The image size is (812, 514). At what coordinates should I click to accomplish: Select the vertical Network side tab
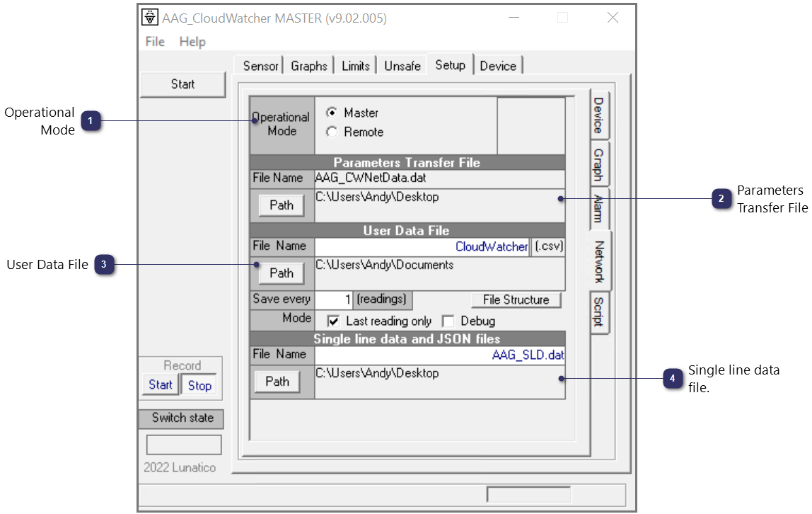tap(601, 262)
